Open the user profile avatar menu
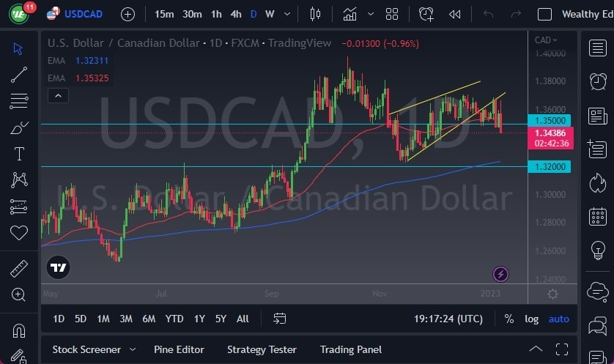The height and width of the screenshot is (364, 614). click(18, 14)
